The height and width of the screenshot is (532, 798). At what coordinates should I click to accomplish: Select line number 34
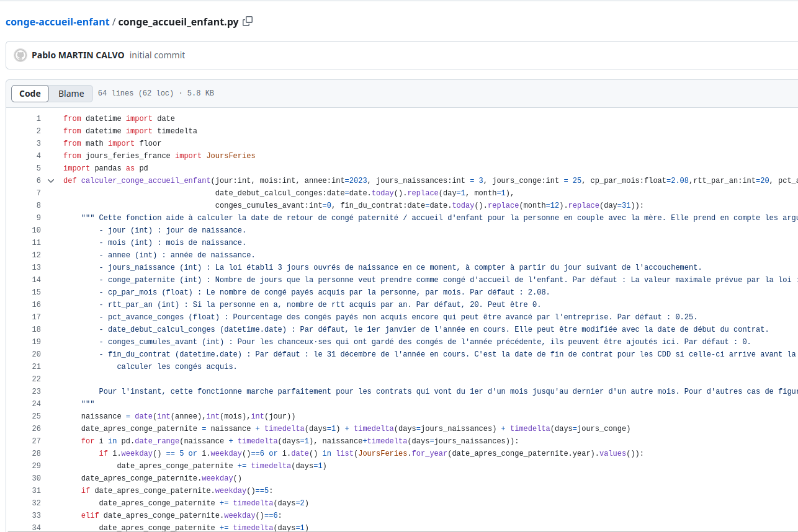pos(36,528)
